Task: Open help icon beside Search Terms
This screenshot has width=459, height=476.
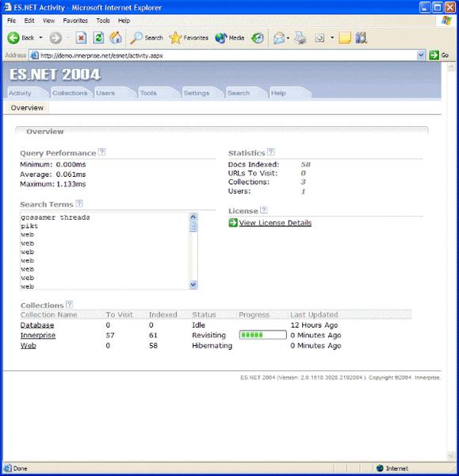Action: (x=78, y=203)
